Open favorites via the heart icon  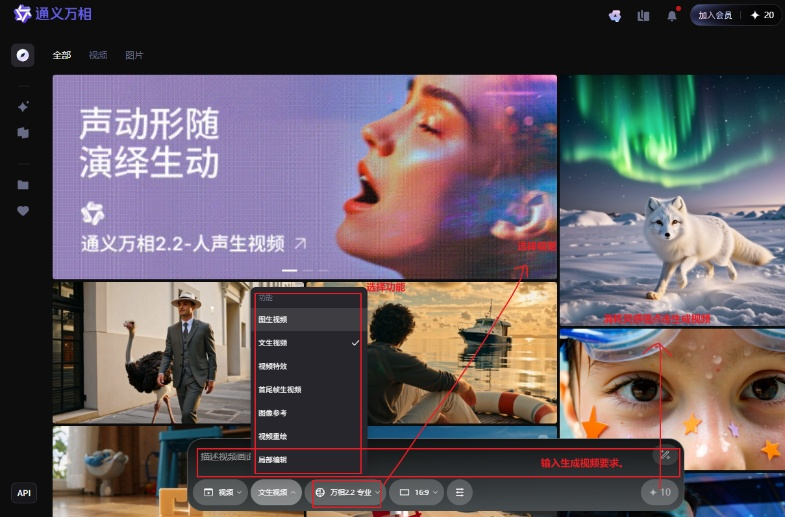click(x=22, y=211)
